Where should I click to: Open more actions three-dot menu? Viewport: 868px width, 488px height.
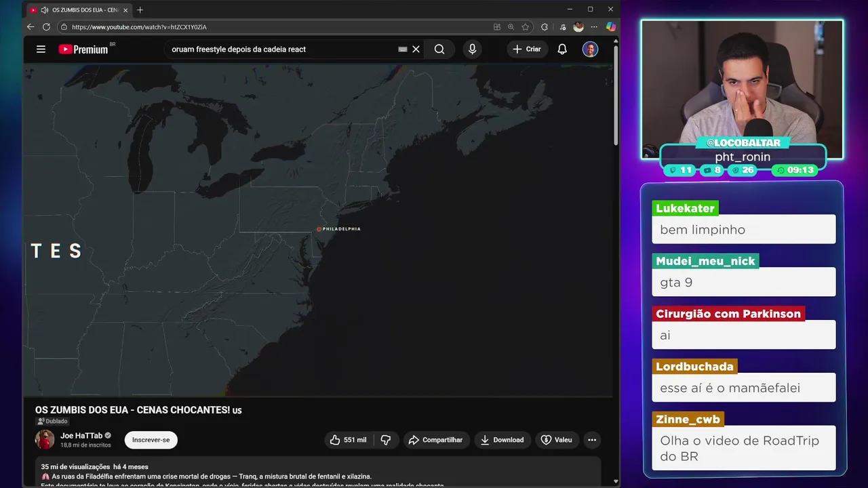pyautogui.click(x=592, y=440)
